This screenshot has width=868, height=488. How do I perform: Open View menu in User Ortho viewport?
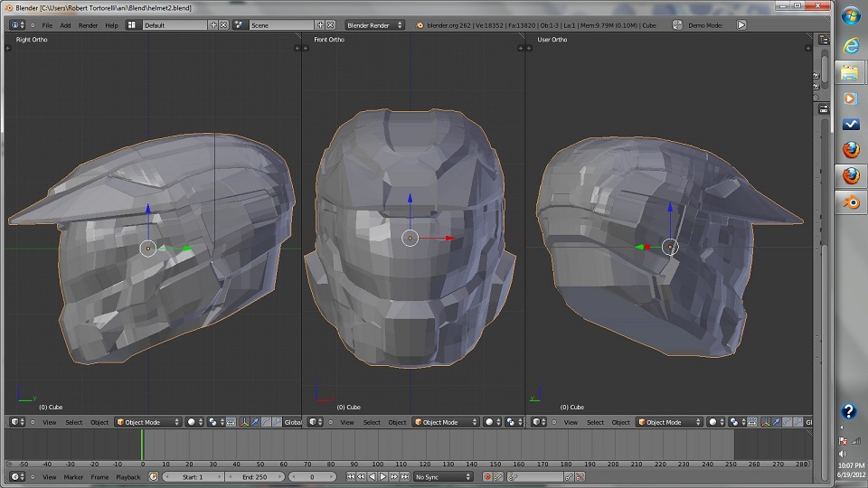pos(571,422)
